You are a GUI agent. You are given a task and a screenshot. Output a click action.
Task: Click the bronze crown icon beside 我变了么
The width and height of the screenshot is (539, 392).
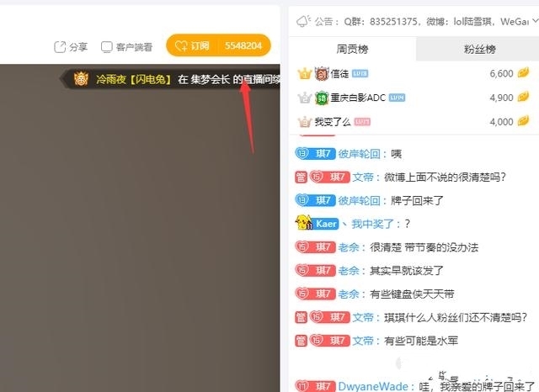point(304,122)
